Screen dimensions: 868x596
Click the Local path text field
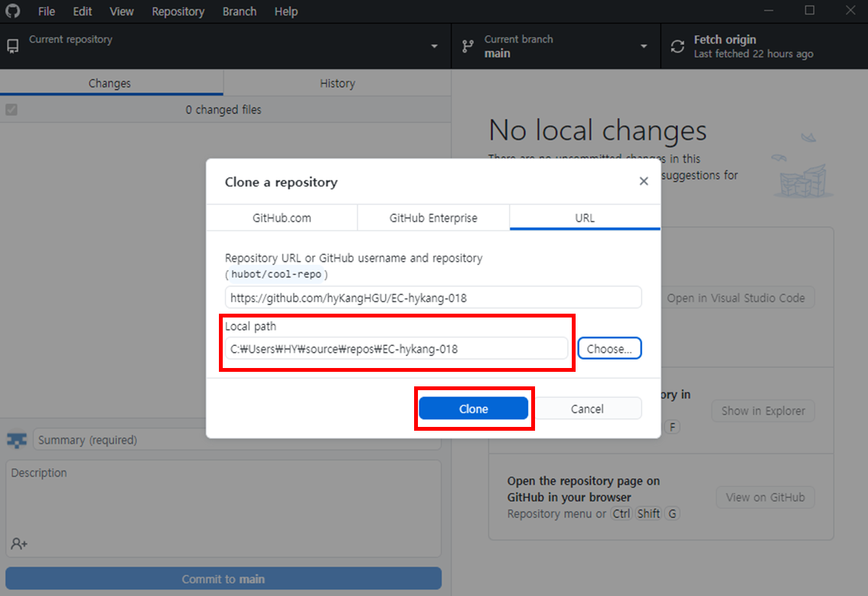(396, 349)
